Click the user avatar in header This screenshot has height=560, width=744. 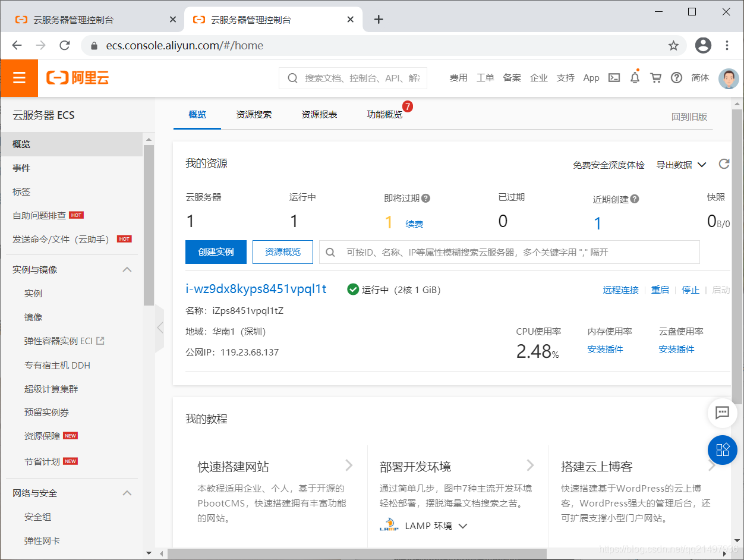(x=729, y=78)
